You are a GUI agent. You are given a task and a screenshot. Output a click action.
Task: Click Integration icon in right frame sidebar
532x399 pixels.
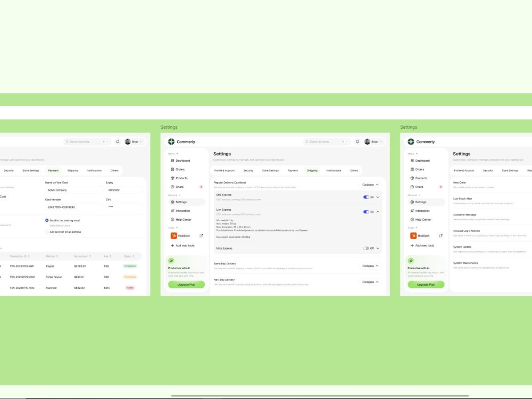click(x=412, y=211)
